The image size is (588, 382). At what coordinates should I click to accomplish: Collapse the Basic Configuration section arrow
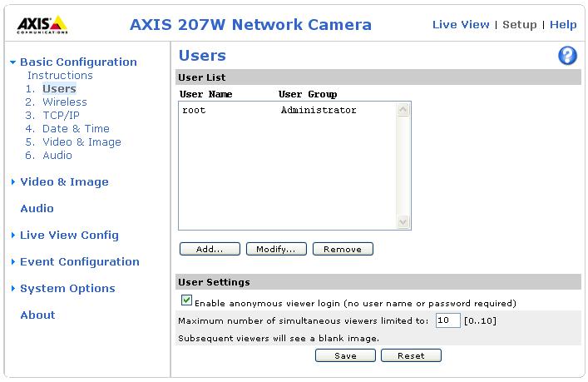[x=12, y=62]
